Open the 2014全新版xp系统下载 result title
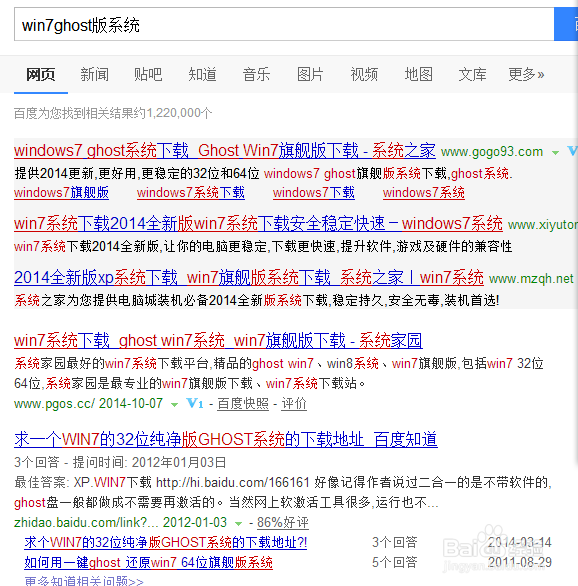Screen dimensions: 578x586 [x=249, y=278]
